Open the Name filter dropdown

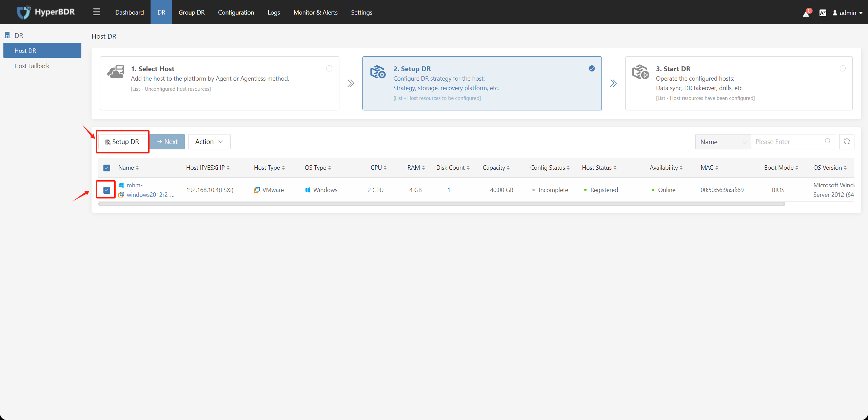(x=723, y=142)
